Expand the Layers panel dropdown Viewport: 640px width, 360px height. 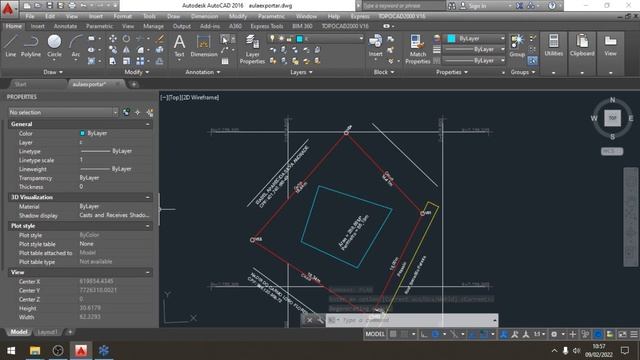pos(301,72)
